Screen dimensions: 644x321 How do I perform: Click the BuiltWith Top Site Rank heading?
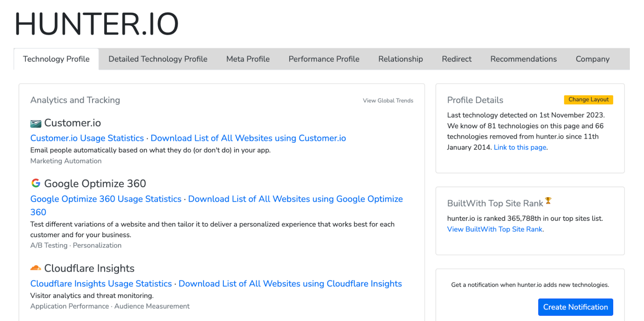[x=495, y=203]
